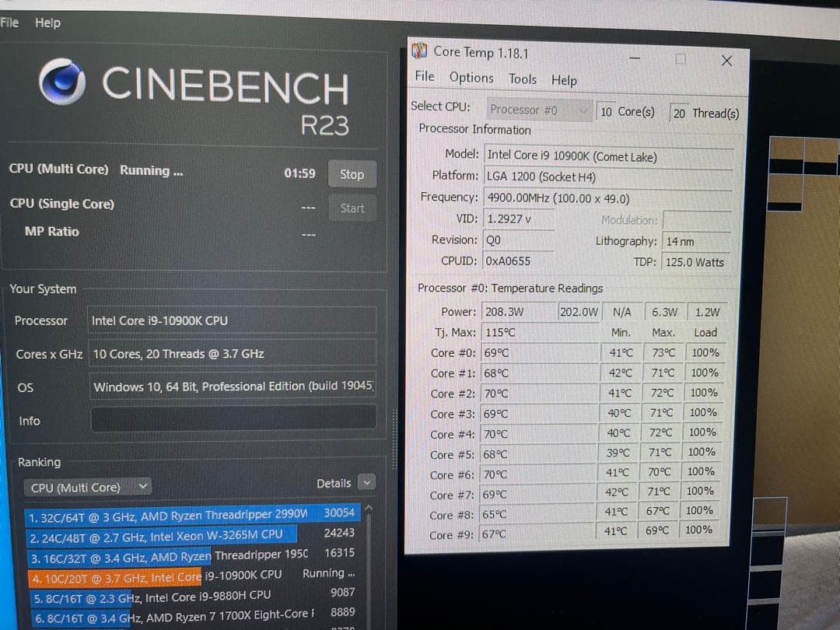
Task: Open Core Temp's Tools menu
Action: point(522,79)
